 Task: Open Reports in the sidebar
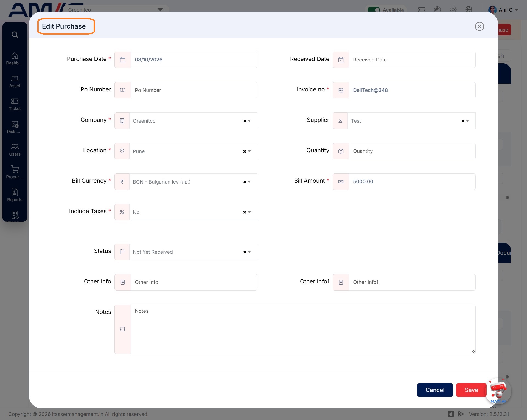click(15, 195)
